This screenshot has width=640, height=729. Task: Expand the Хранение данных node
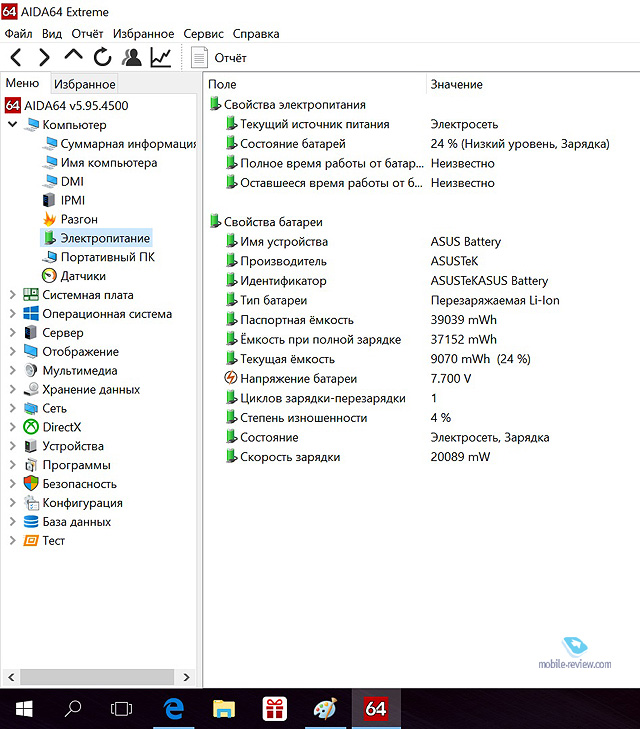pos(13,389)
